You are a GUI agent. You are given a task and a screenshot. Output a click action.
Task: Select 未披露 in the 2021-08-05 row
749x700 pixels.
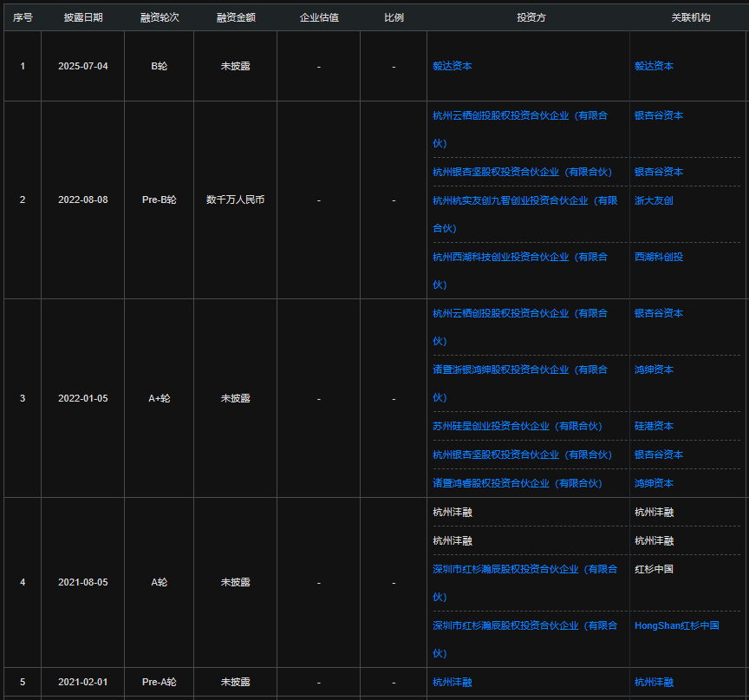coord(236,582)
